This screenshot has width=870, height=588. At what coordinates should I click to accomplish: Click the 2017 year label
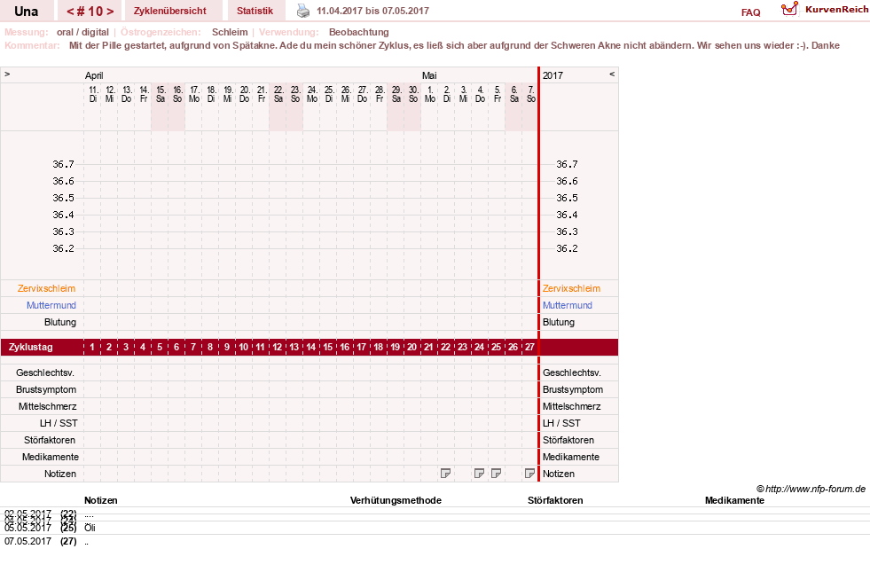(x=553, y=75)
